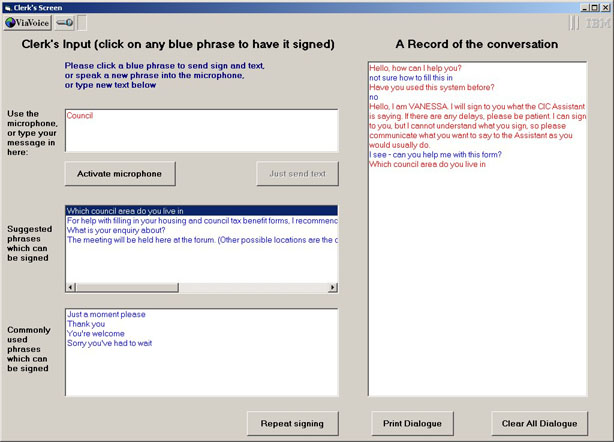The height and width of the screenshot is (442, 614).
Task: Click record line 'not sure how to fill this in'
Action: coord(411,78)
